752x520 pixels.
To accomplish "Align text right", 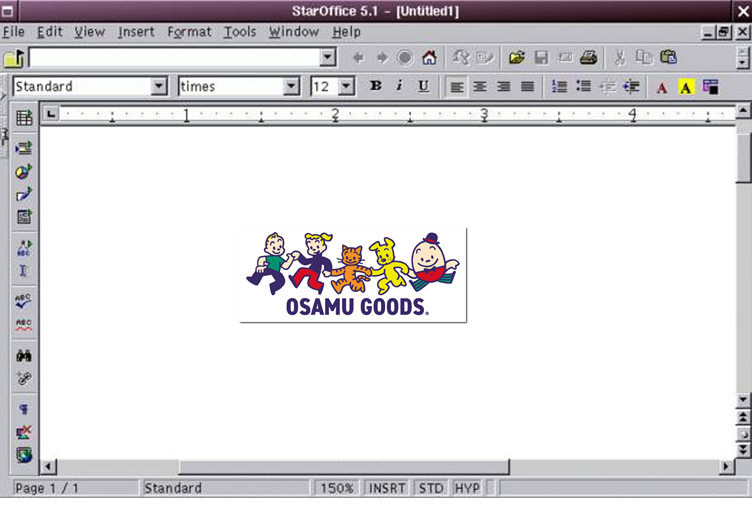I will click(504, 87).
